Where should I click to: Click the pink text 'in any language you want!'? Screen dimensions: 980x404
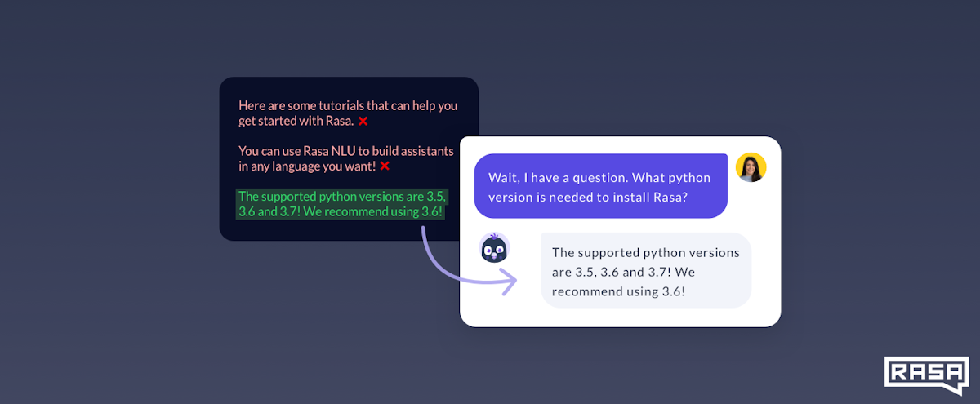307,166
